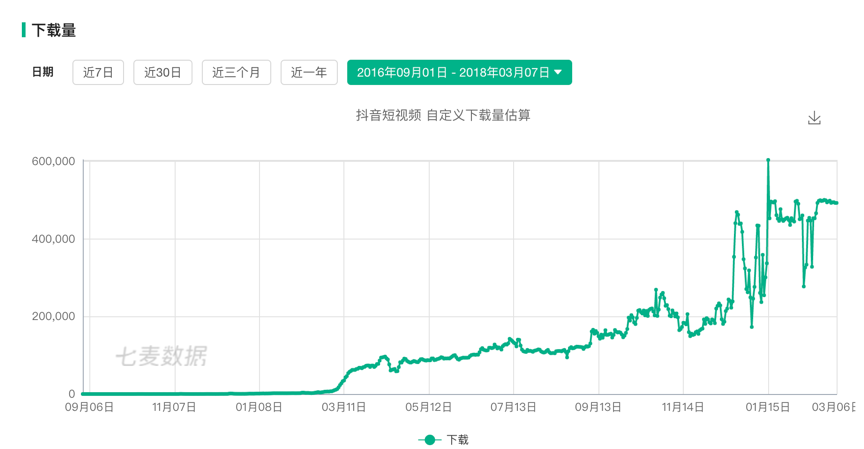Click the chart download icon

point(814,118)
